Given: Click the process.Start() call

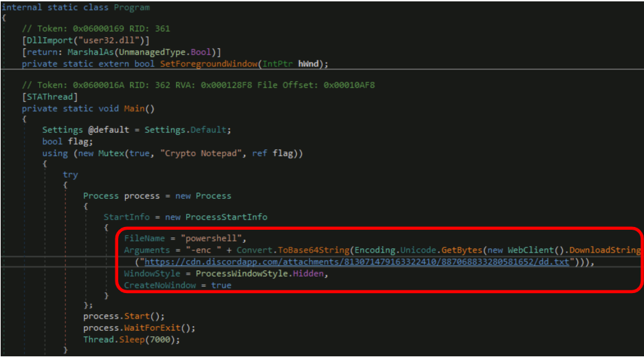Looking at the screenshot, I should [x=124, y=316].
